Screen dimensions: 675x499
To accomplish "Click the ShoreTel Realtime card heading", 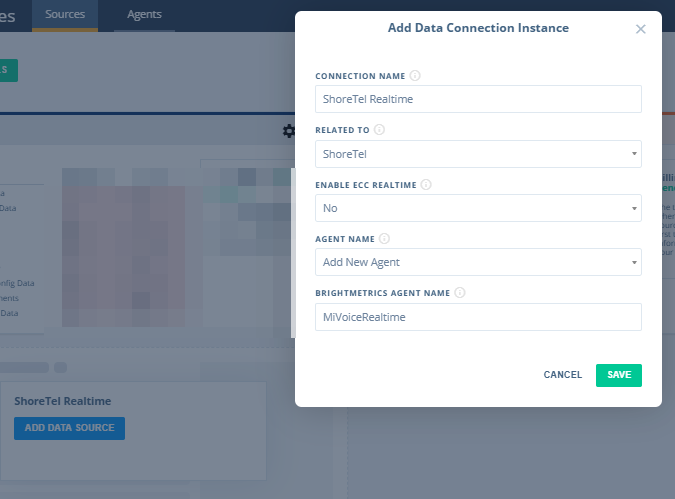I will click(63, 401).
